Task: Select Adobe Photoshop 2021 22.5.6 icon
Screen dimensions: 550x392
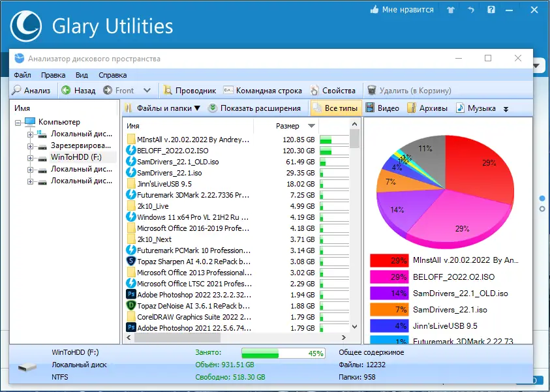Action: 131,328
